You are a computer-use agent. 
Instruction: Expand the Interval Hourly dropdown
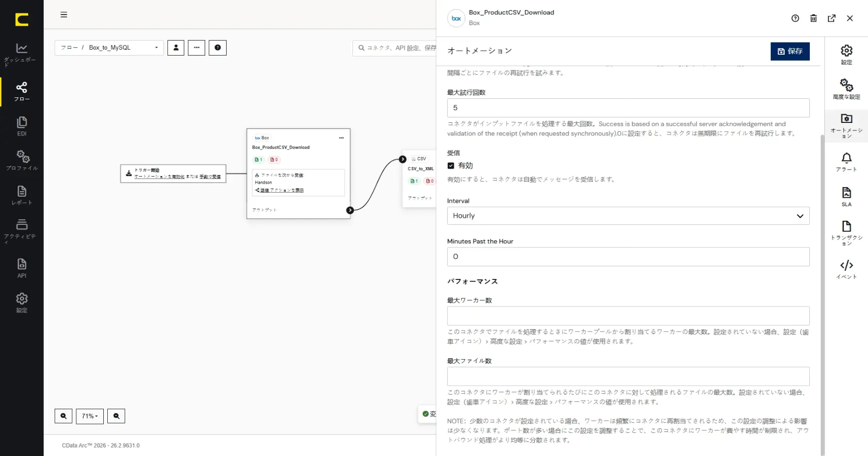click(628, 216)
